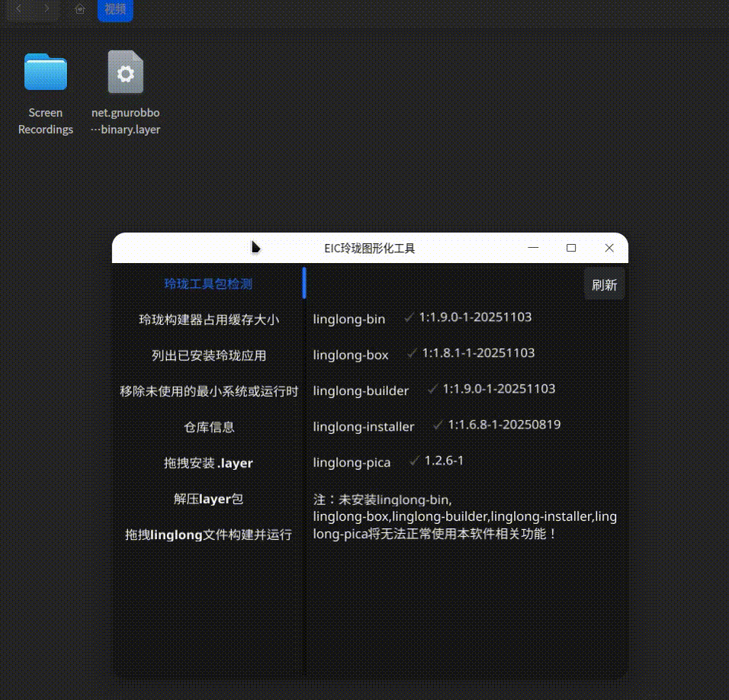Click version 1:1.9.0-1-20251103 of linglong-bin
This screenshot has height=700, width=729.
[475, 317]
